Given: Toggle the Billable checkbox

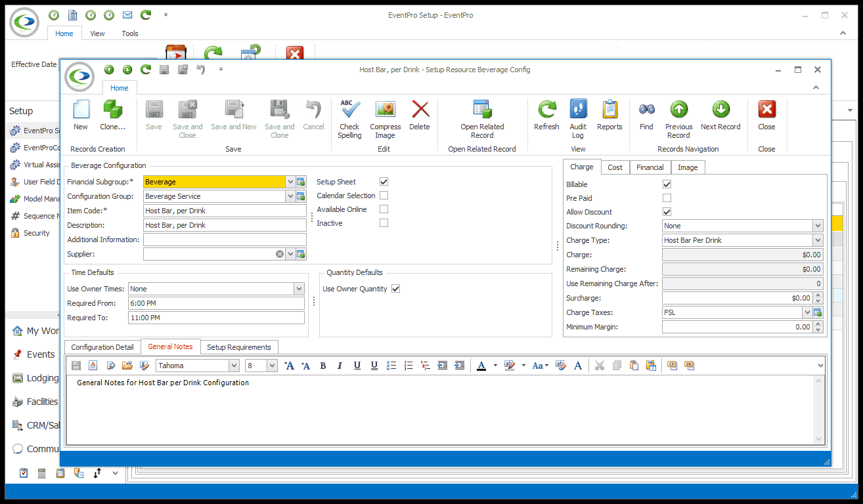Looking at the screenshot, I should coord(667,184).
